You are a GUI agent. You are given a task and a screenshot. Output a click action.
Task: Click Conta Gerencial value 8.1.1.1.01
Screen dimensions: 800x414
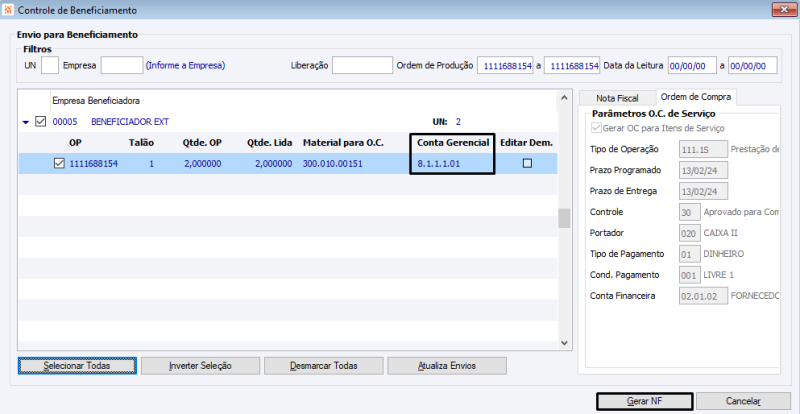point(438,164)
